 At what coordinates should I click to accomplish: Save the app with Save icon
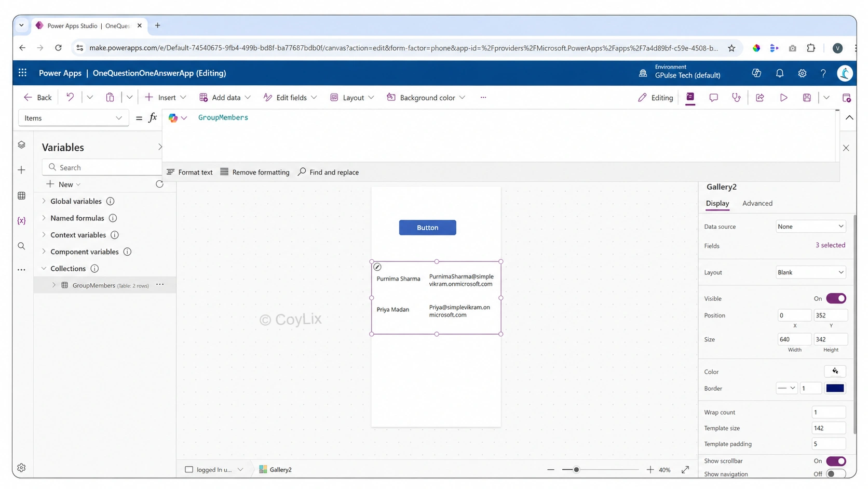click(807, 98)
